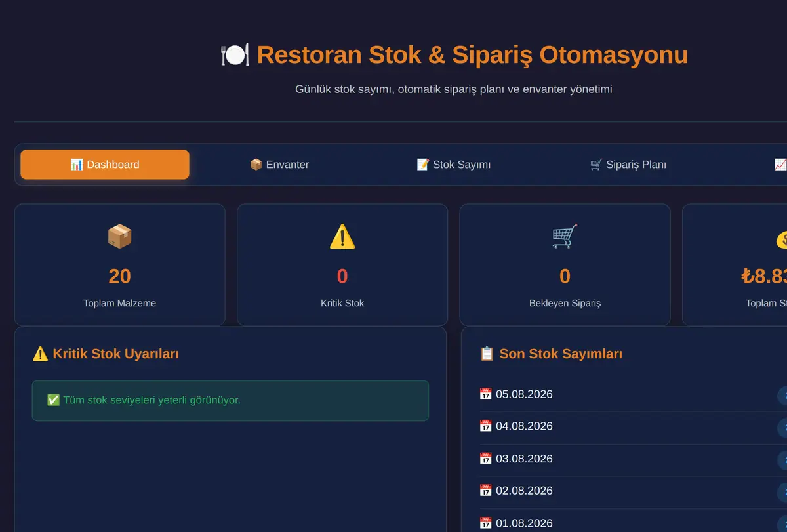Select the 05.08.2026 stock count entry
The image size is (787, 532).
[x=633, y=394]
